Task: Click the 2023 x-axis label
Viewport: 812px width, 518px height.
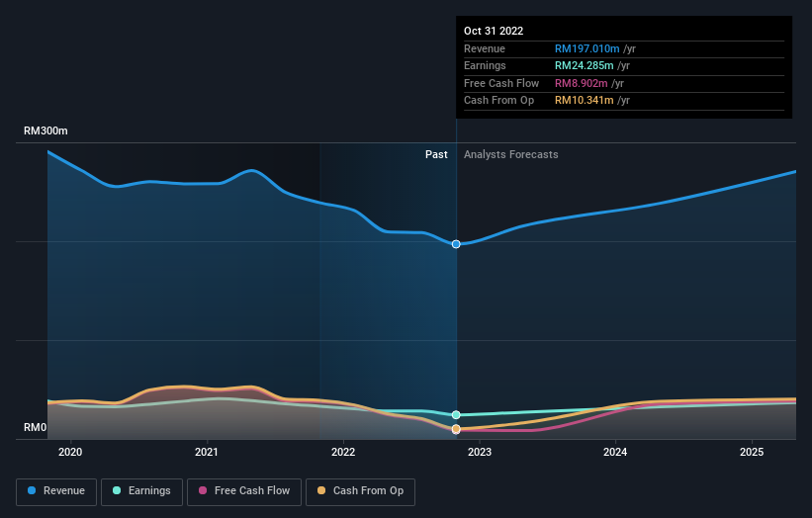Action: coord(480,453)
